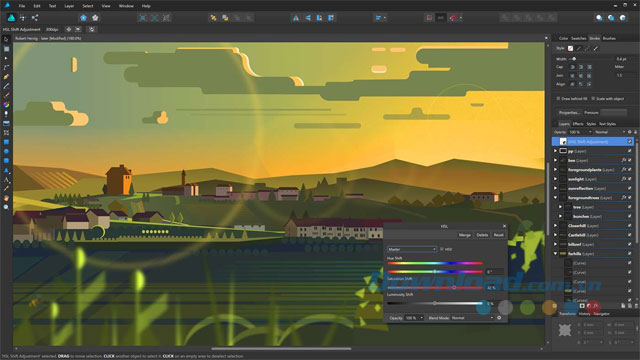Viewport: 640px width, 360px height.
Task: Select the Rectangle shape tool
Action: coord(6,142)
